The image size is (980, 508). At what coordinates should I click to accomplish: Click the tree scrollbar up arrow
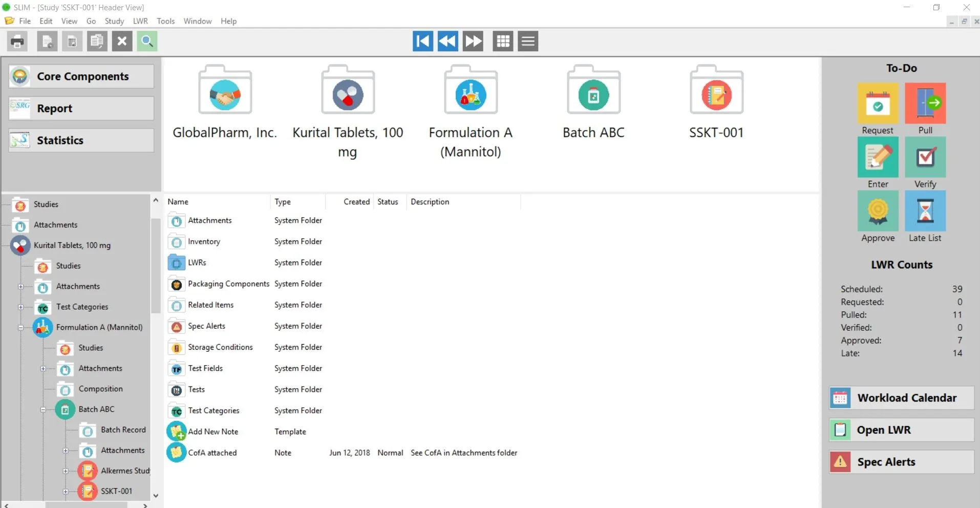(156, 200)
